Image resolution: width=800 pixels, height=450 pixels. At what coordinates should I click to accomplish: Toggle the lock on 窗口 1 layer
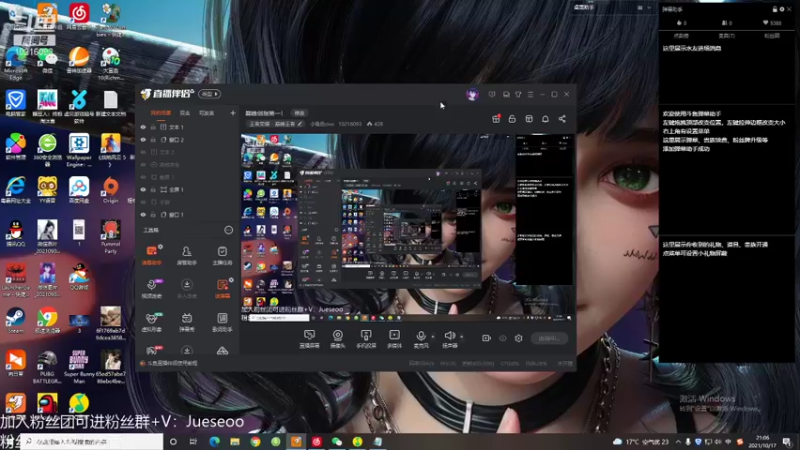[x=153, y=214]
